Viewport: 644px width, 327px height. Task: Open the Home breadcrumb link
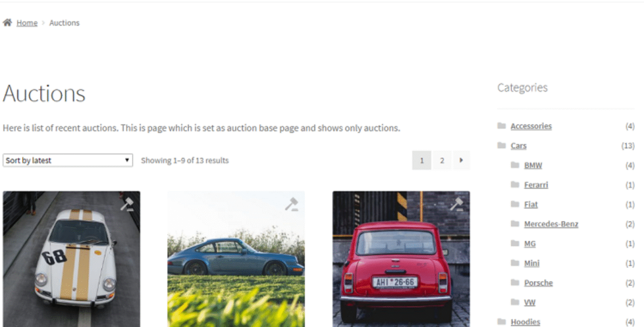click(x=27, y=23)
